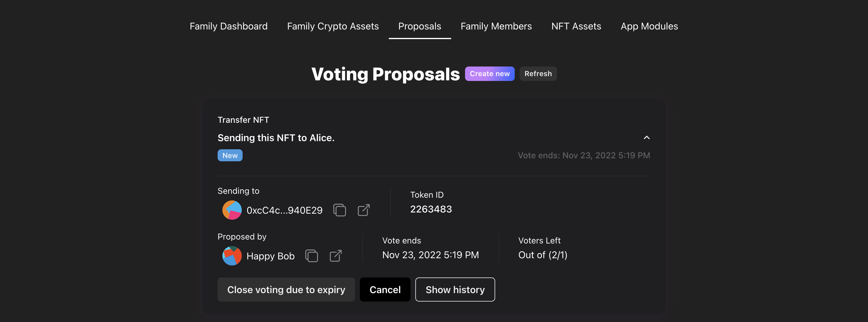Image resolution: width=868 pixels, height=322 pixels.
Task: Open the Family Dashboard tab
Action: (228, 26)
